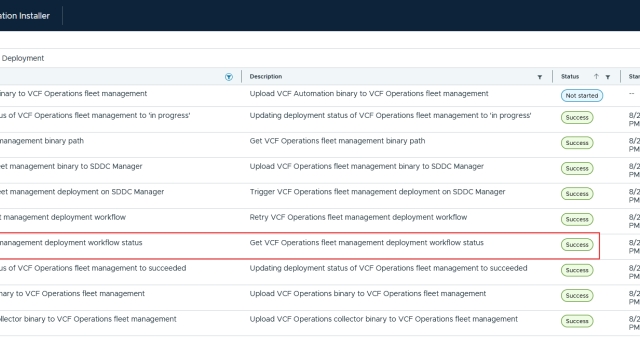Screen dimensions: 640x360
Task: Click task name ending 'deployment workflow status'
Action: (71, 242)
